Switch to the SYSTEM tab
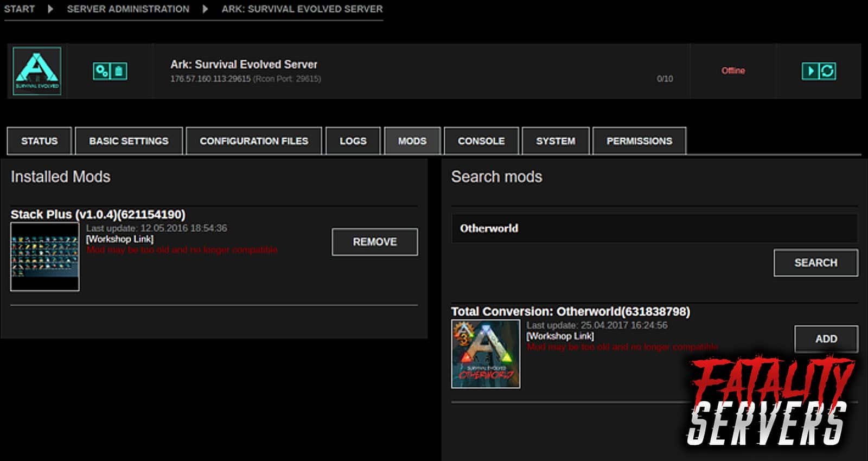 pos(556,141)
